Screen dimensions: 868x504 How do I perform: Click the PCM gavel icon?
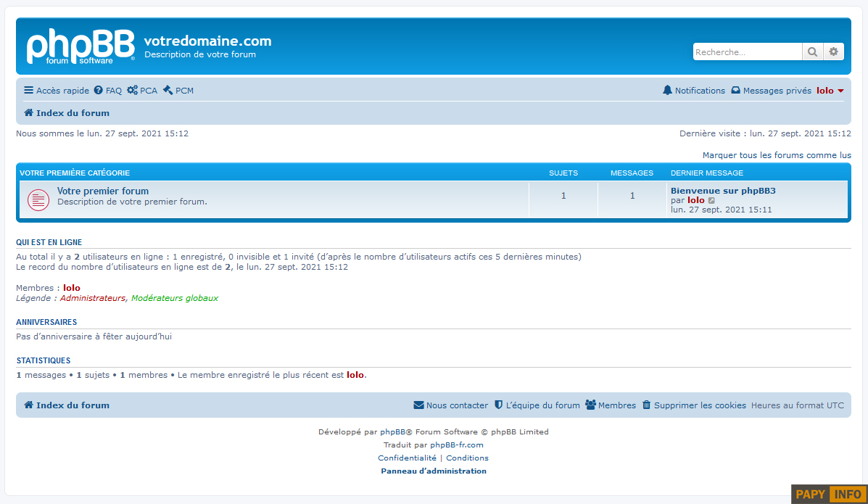168,90
